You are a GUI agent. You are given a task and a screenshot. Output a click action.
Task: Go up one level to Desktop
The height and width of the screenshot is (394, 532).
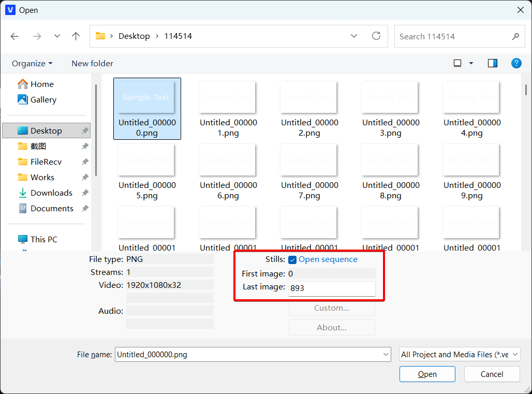click(x=76, y=36)
